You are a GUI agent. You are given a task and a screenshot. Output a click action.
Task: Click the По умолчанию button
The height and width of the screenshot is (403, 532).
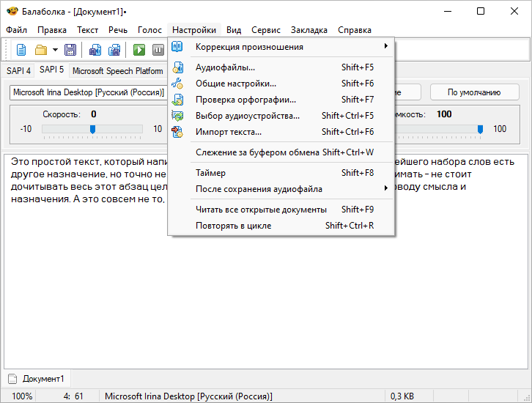coord(473,93)
